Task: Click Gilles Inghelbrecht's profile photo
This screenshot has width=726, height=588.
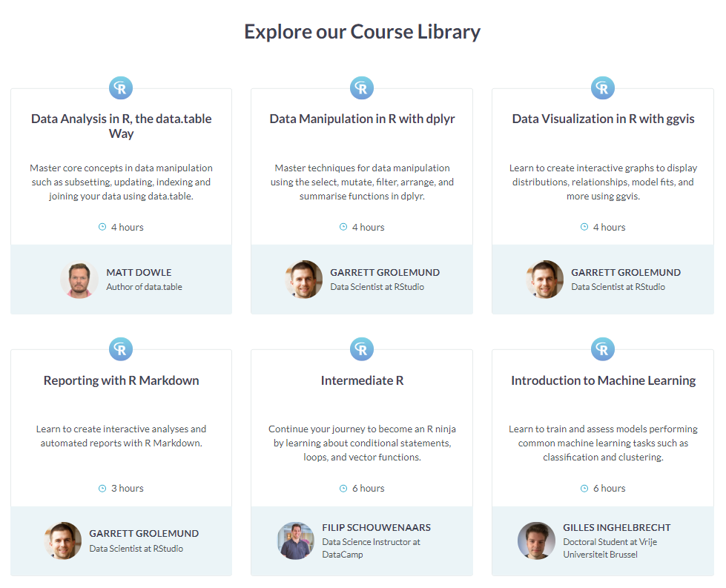Action: click(x=536, y=541)
